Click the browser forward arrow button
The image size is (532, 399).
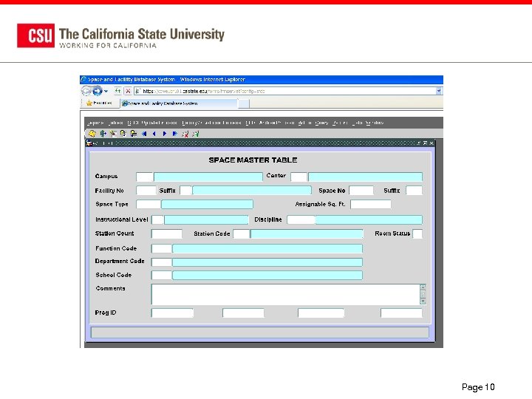[x=98, y=91]
